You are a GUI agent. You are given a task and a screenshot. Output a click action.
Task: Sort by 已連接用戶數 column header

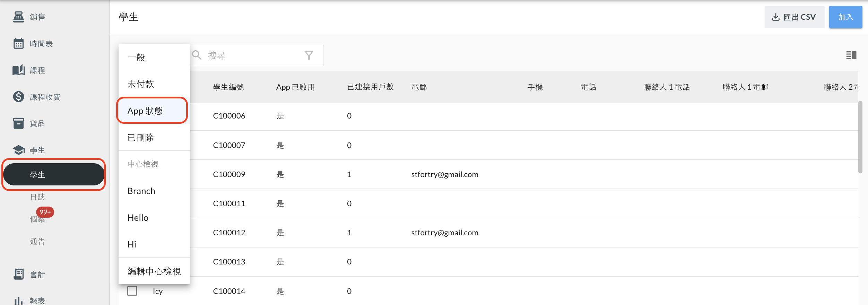(x=370, y=87)
